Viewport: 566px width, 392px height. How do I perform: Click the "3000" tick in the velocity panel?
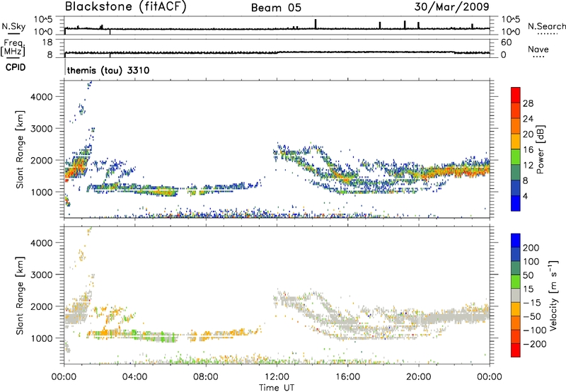42,275
